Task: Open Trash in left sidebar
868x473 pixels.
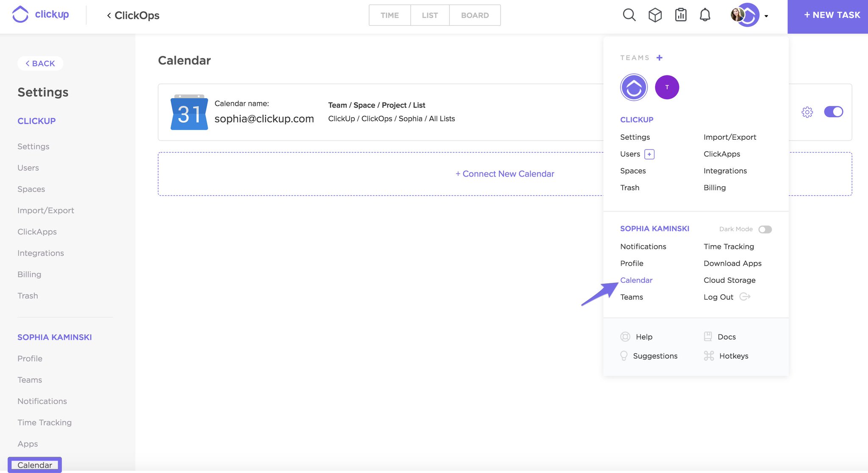Action: click(28, 296)
